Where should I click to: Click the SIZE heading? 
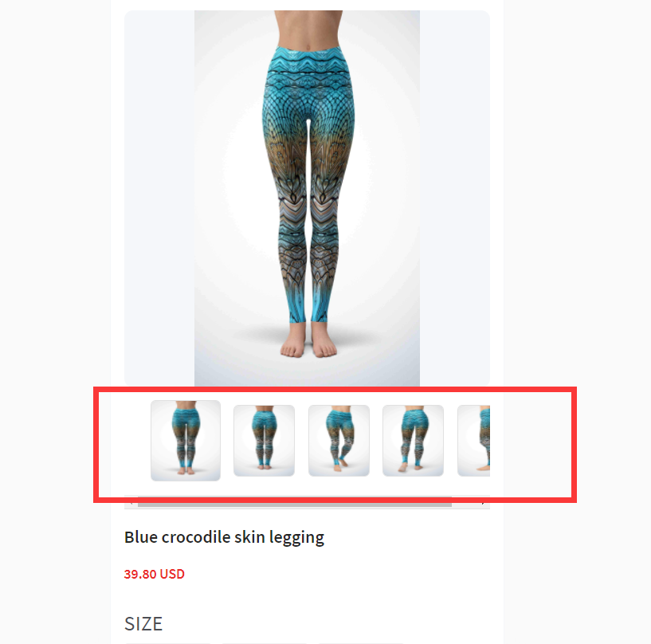[143, 623]
